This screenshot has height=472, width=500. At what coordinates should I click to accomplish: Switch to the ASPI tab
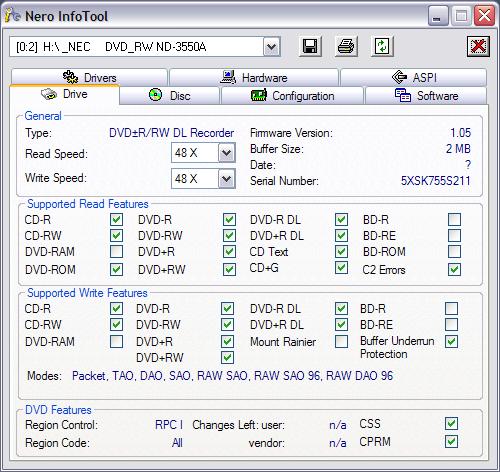[413, 77]
